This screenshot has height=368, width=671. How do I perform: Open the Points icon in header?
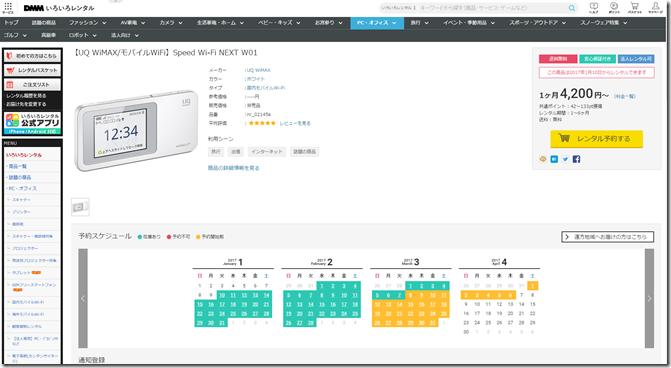pyautogui.click(x=614, y=7)
